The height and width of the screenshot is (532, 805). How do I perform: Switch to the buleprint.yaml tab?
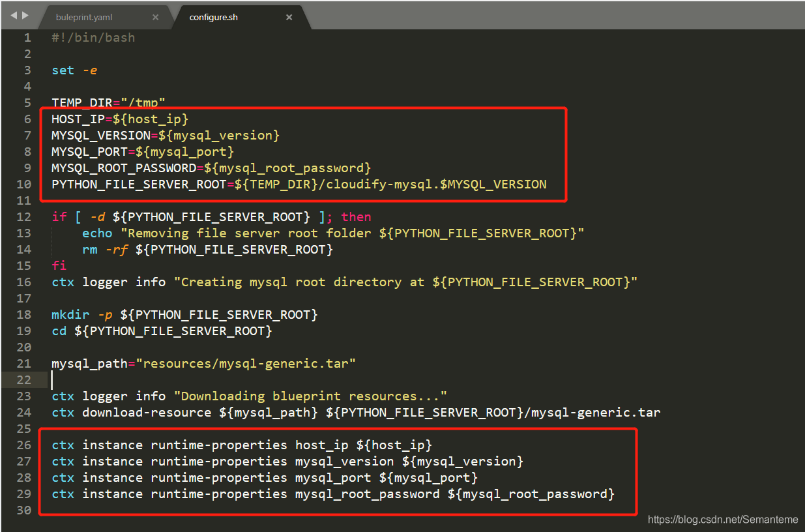coord(84,17)
